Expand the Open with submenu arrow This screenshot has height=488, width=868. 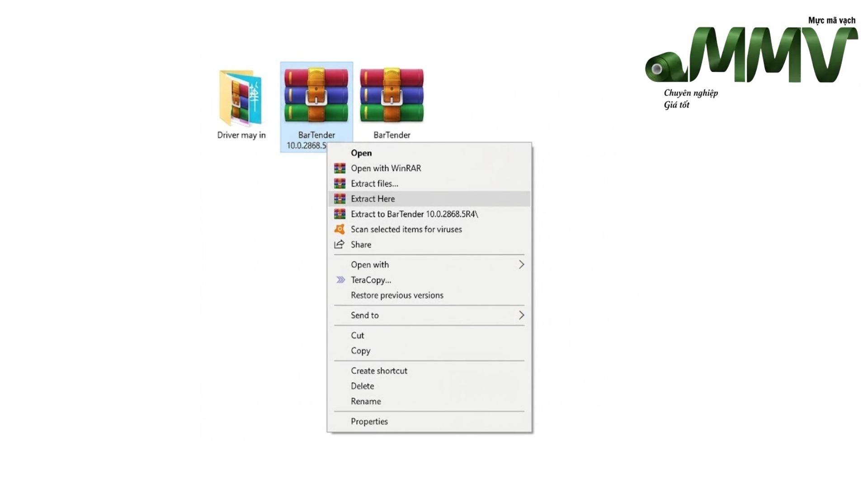point(521,265)
